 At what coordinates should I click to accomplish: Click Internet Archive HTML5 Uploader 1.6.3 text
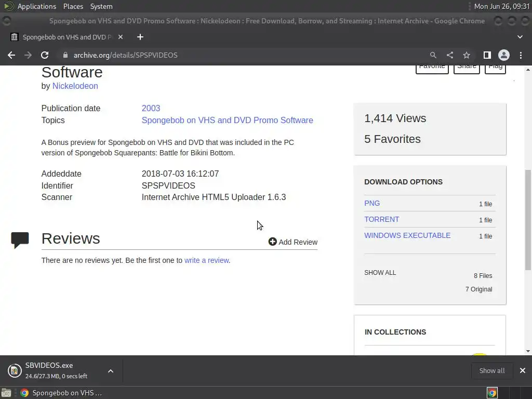pos(214,197)
